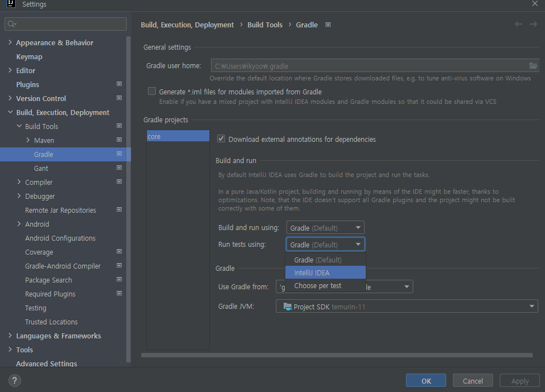This screenshot has height=392, width=545.
Task: Expand the Compiler node
Action: pos(19,182)
